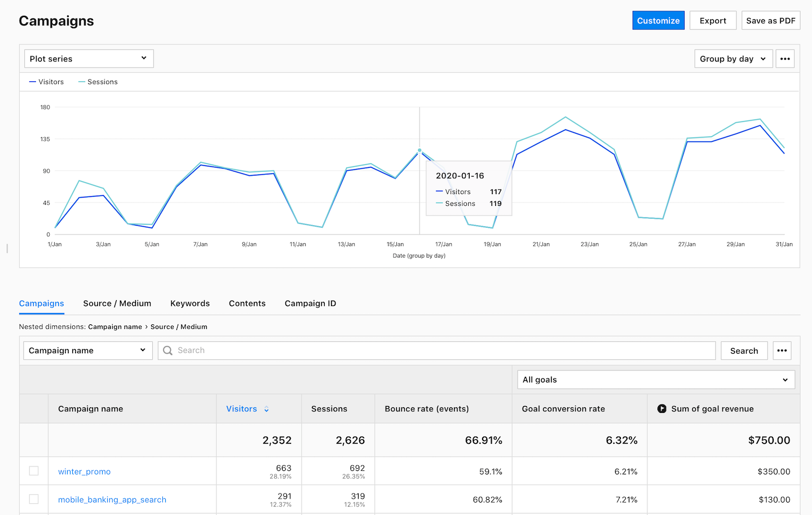
Task: Open the table three-dots options menu
Action: [782, 350]
